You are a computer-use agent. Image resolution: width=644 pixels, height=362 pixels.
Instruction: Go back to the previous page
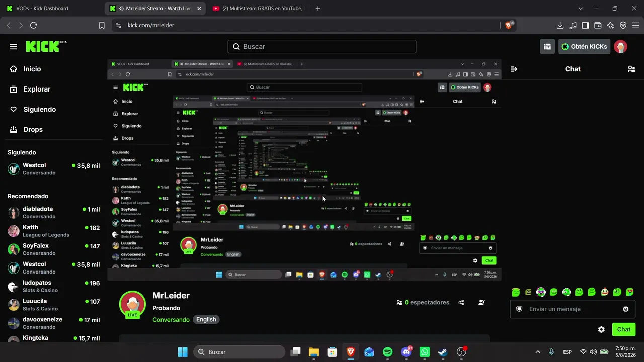tap(9, 25)
